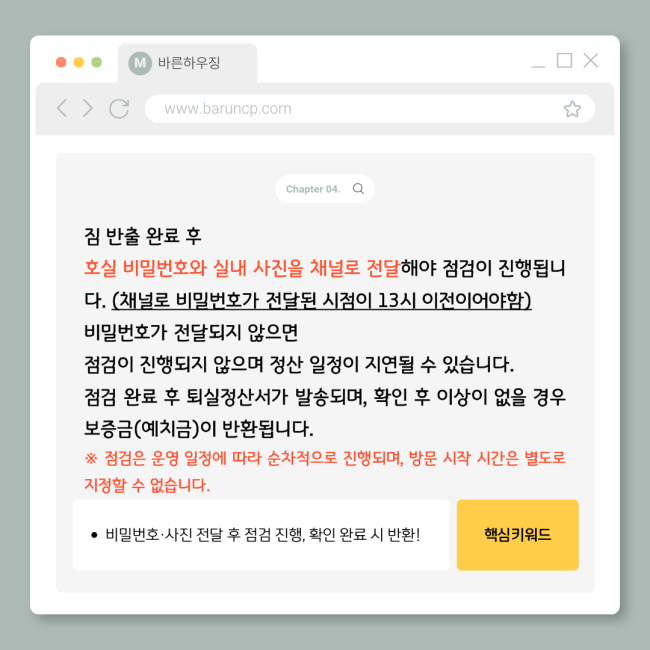Minimize the window with the dash icon
The image size is (650, 650).
point(538,66)
